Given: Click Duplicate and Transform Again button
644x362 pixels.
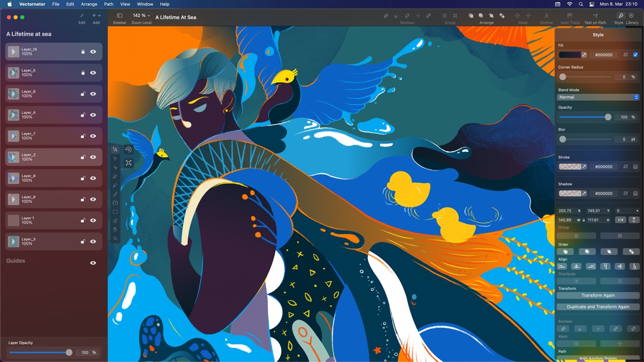Looking at the screenshot, I should coord(598,307).
